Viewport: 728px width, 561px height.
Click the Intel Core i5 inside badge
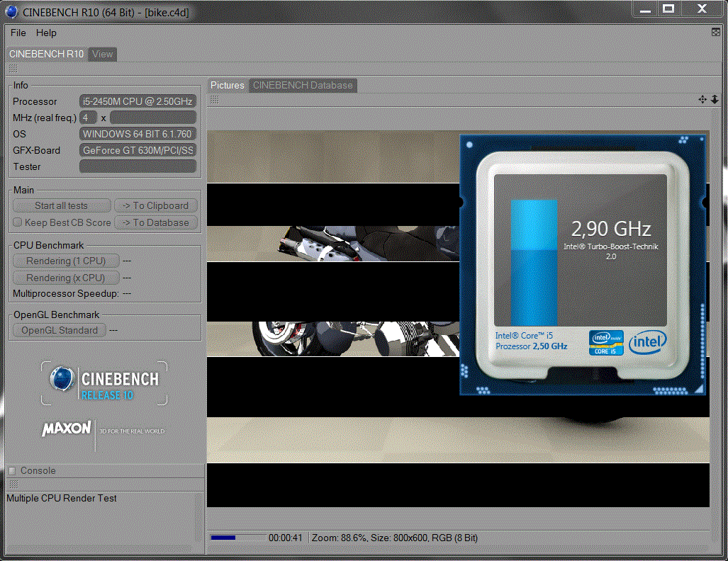[606, 343]
